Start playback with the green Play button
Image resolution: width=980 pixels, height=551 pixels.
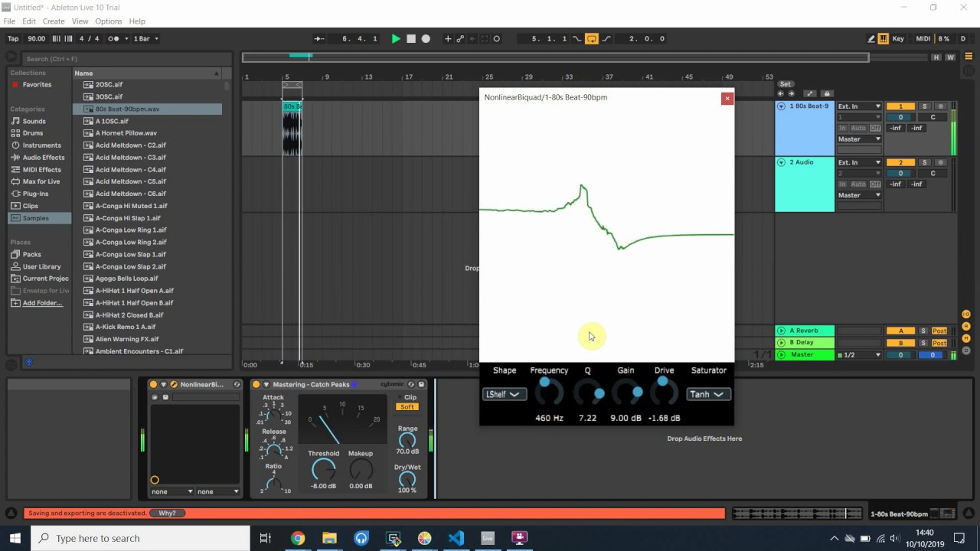point(396,38)
